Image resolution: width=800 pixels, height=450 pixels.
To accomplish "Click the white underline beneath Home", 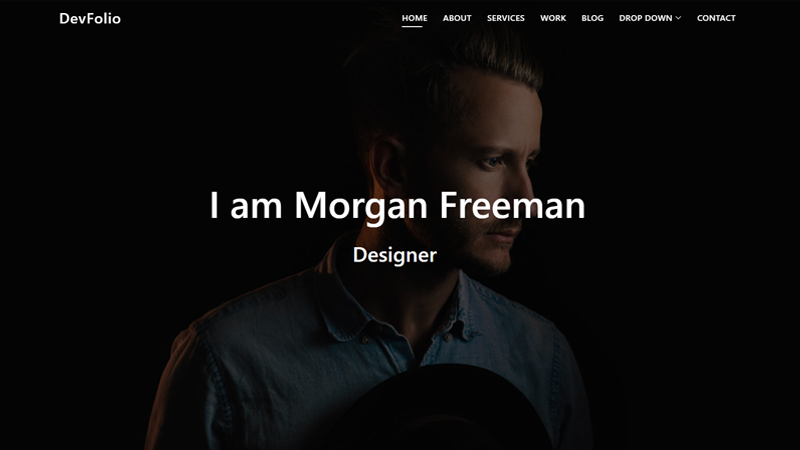I will [412, 26].
